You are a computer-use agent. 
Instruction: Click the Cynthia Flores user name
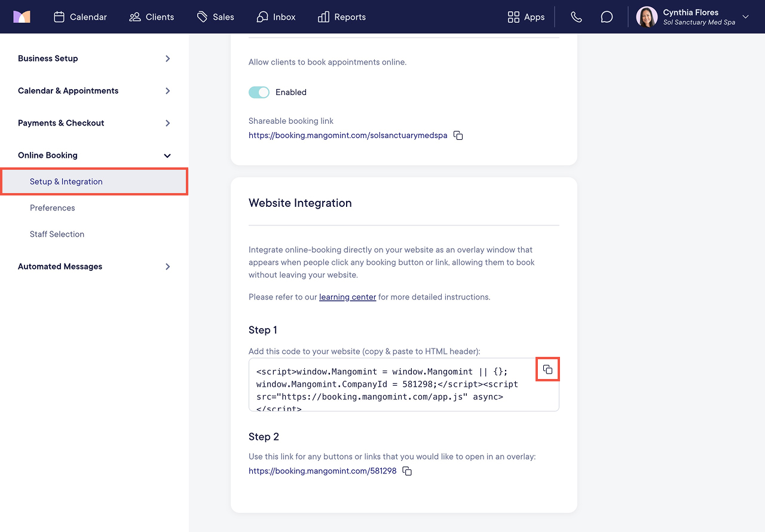pyautogui.click(x=691, y=12)
